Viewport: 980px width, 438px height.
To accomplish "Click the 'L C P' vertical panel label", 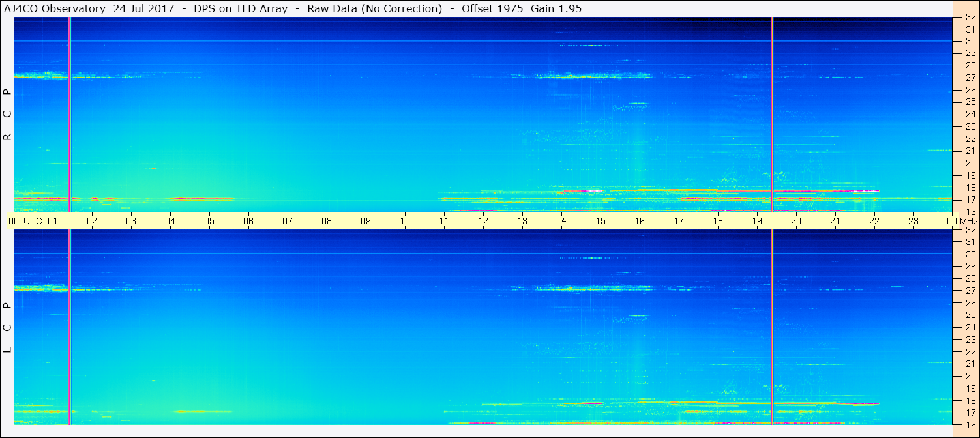I will [x=7, y=327].
